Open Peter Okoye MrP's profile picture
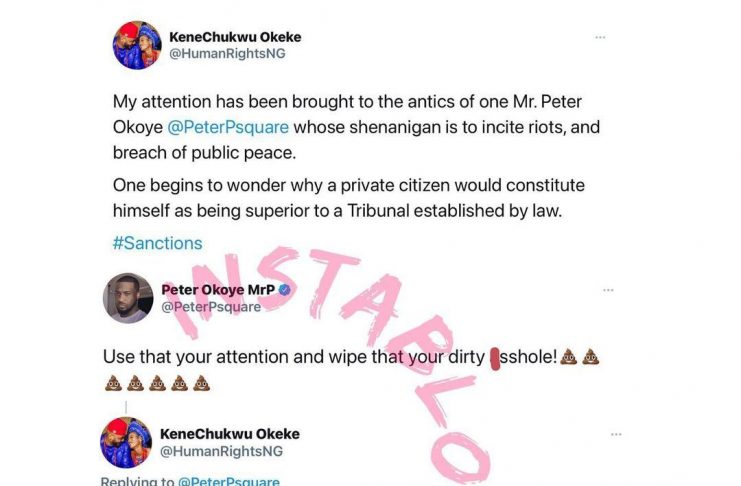The height and width of the screenshot is (486, 741). tap(128, 298)
